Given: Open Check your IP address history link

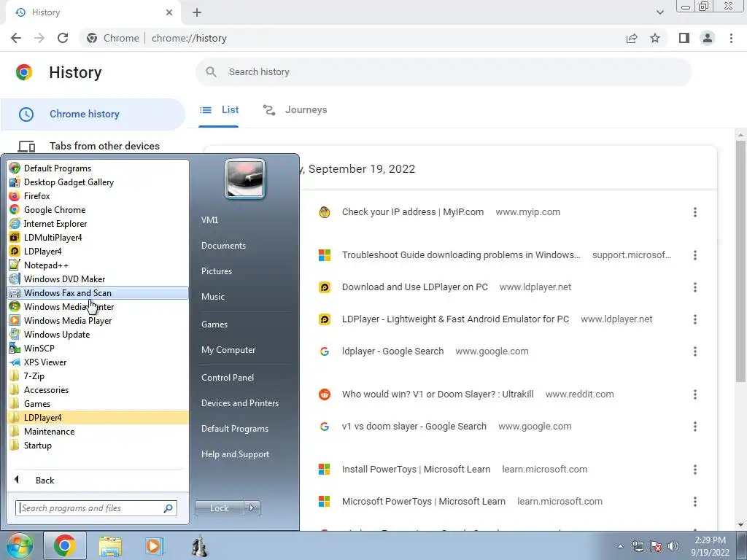Looking at the screenshot, I should (x=413, y=212).
